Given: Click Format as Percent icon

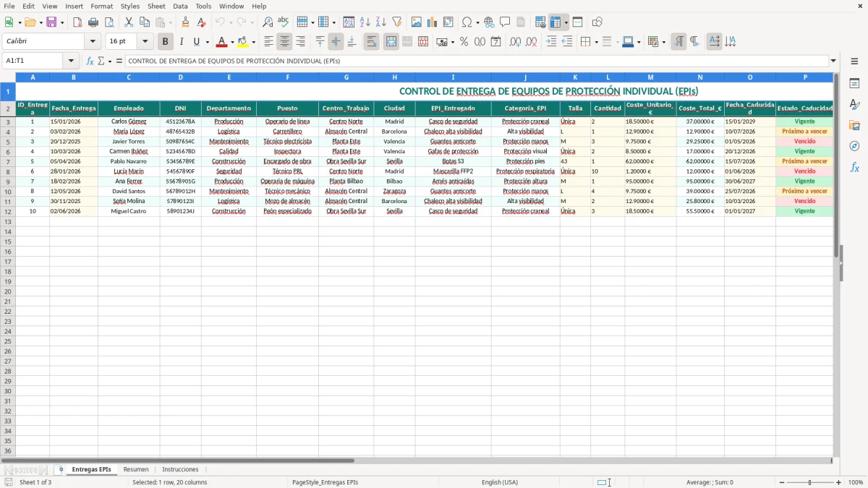Looking at the screenshot, I should click(464, 42).
